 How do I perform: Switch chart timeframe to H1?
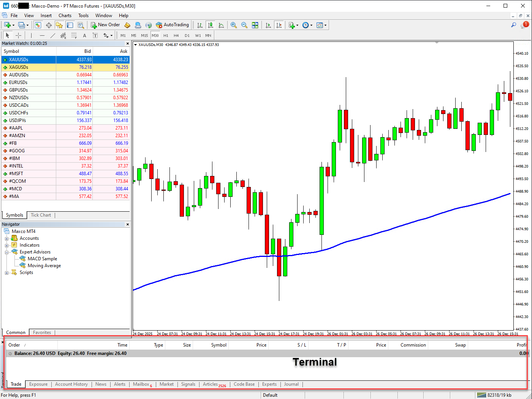pyautogui.click(x=166, y=35)
